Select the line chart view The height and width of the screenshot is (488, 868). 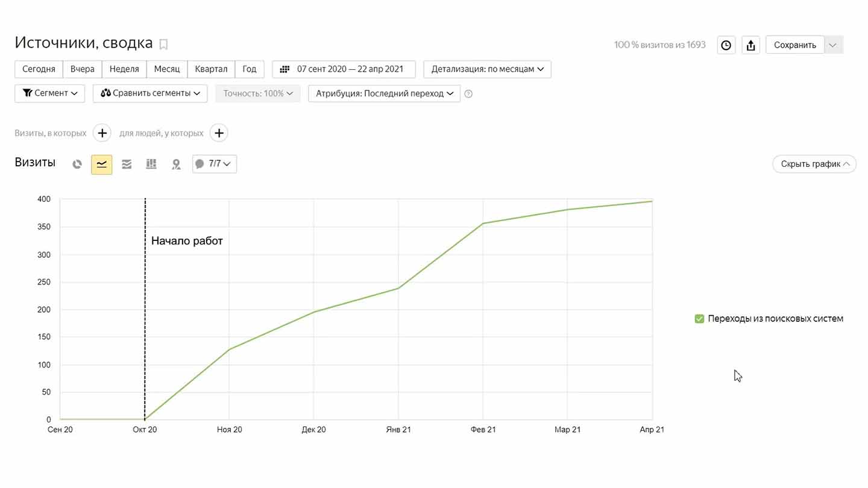101,164
